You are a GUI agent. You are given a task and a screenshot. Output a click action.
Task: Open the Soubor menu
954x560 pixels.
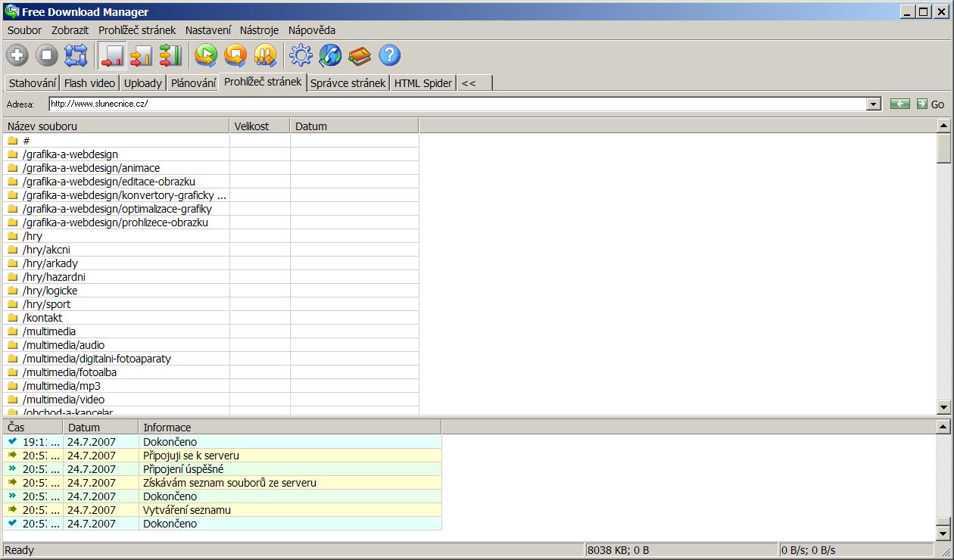tap(25, 30)
